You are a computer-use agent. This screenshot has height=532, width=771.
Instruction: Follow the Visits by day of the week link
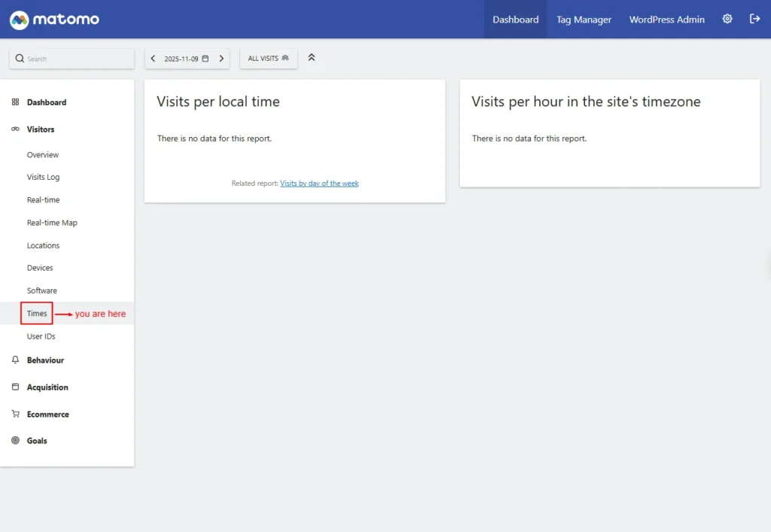319,184
